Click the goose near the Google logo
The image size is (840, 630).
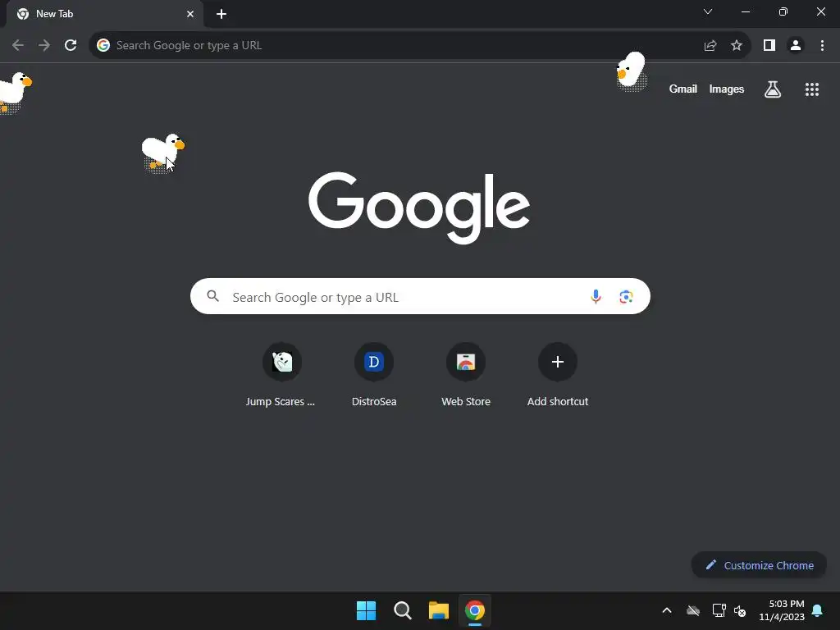pos(162,153)
